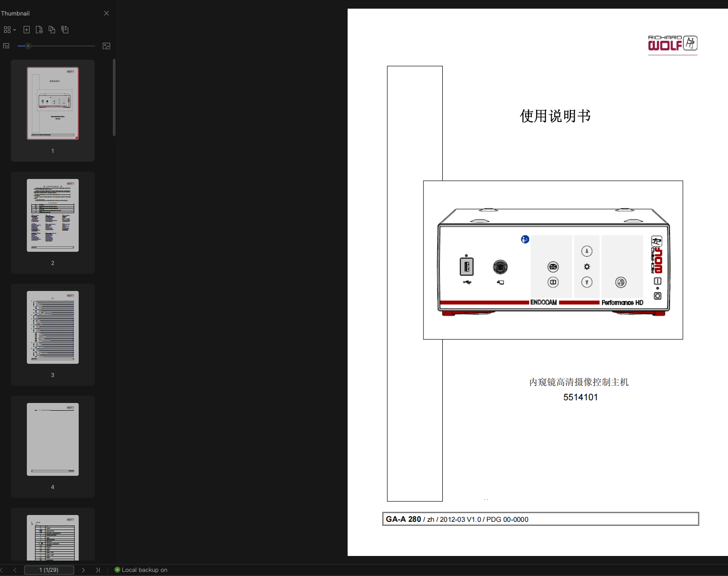Adjust the thumbnail size slider
Viewport: 728px width, 576px height.
coord(28,46)
